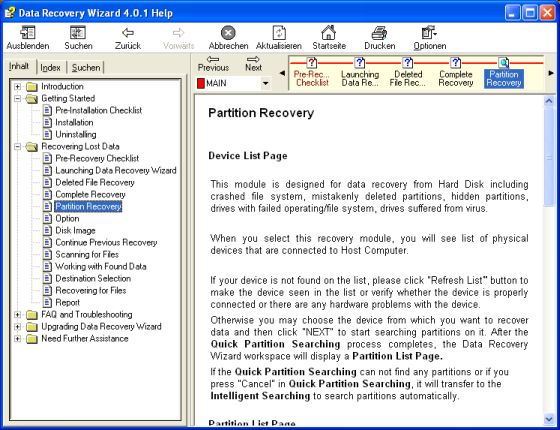The width and height of the screenshot is (560, 430).
Task: Click the page icon beside Disk Image
Action: pyautogui.click(x=47, y=230)
